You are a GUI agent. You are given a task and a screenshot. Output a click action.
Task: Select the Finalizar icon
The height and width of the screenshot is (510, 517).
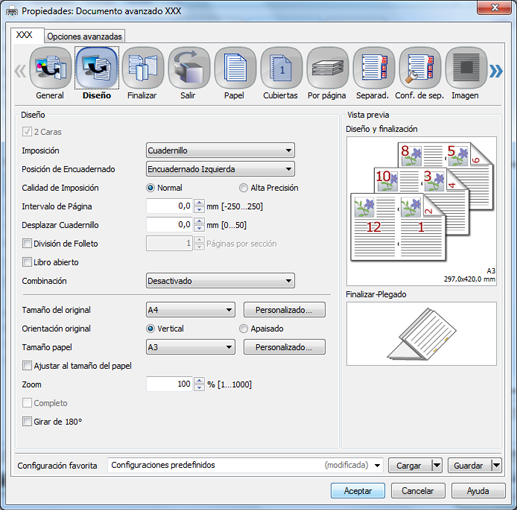(143, 68)
